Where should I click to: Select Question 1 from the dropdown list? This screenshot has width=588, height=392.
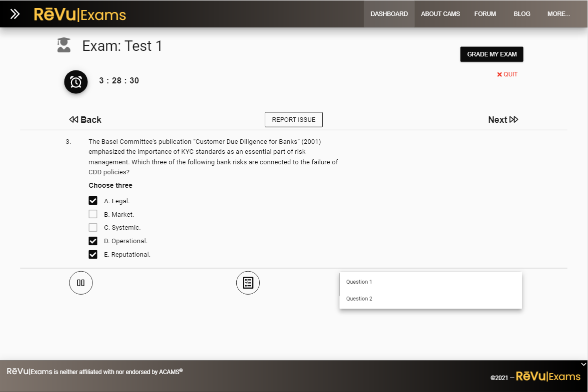coord(359,282)
